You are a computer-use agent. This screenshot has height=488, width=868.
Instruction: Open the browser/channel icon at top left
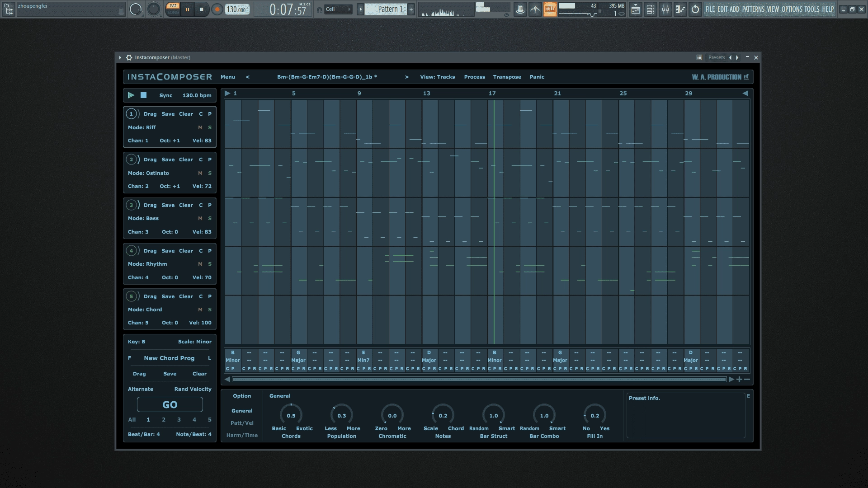pos(8,9)
